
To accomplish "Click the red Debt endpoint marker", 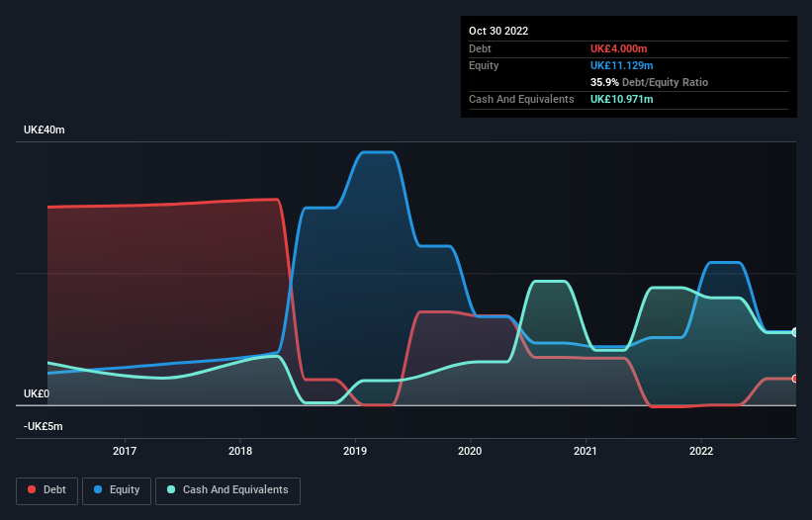I will 795,379.
